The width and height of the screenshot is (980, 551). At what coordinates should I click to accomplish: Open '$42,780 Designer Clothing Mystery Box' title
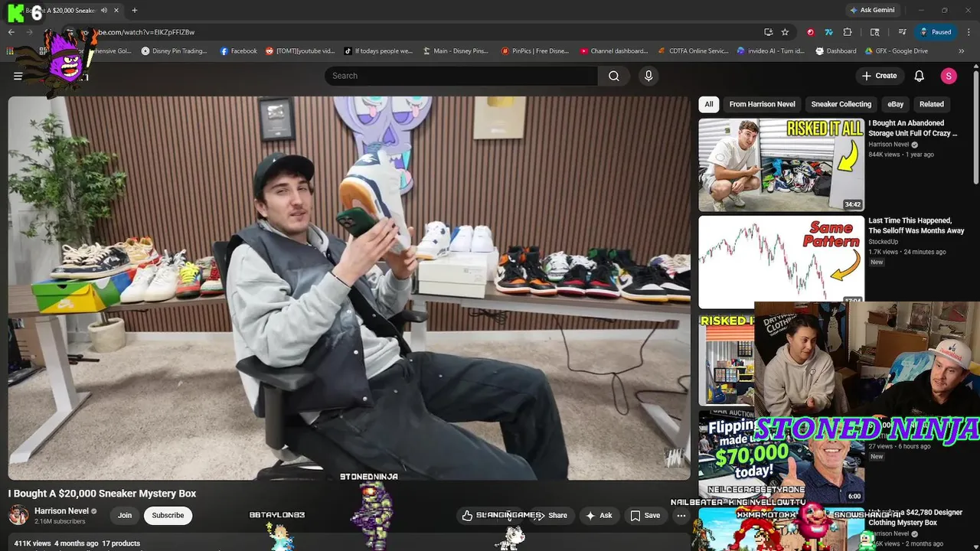[916, 517]
